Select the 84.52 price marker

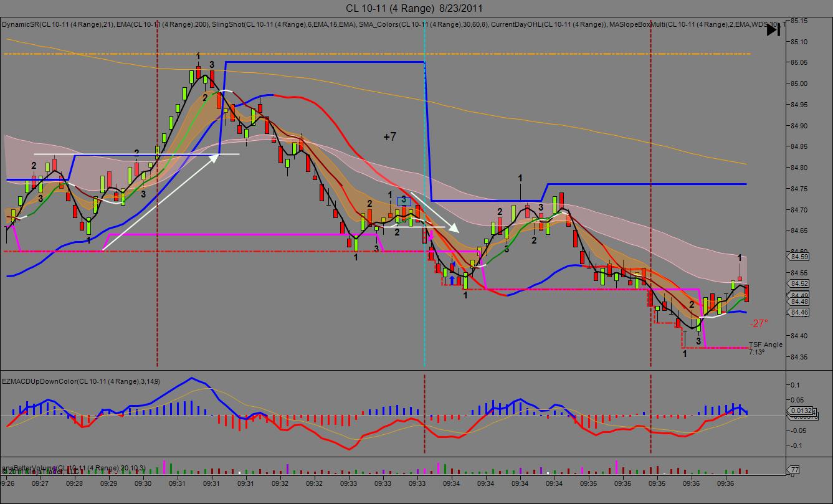click(799, 283)
